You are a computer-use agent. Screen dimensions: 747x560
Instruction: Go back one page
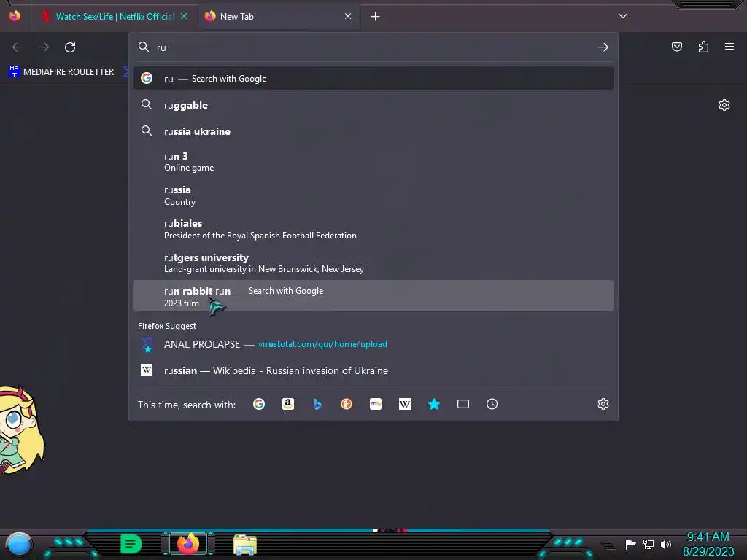click(x=18, y=47)
